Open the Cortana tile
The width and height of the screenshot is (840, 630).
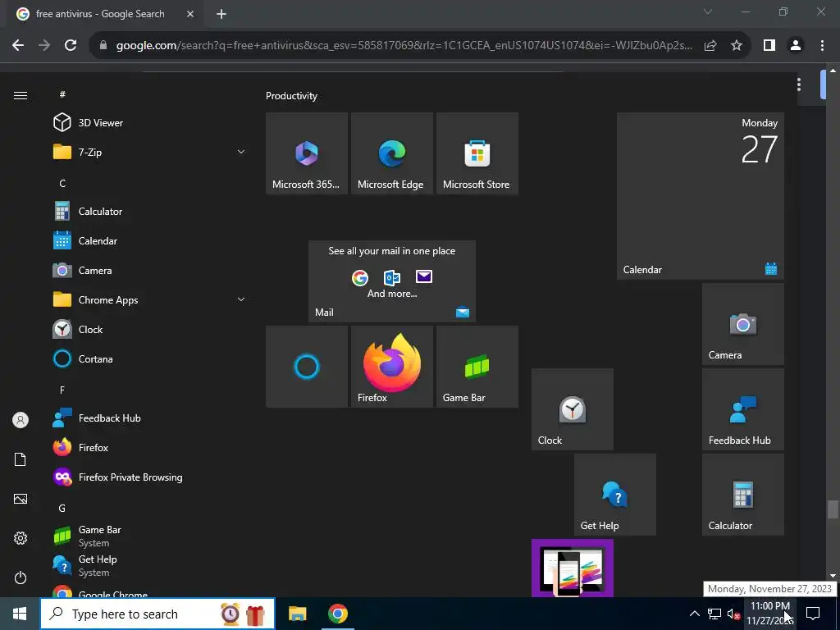pos(307,367)
